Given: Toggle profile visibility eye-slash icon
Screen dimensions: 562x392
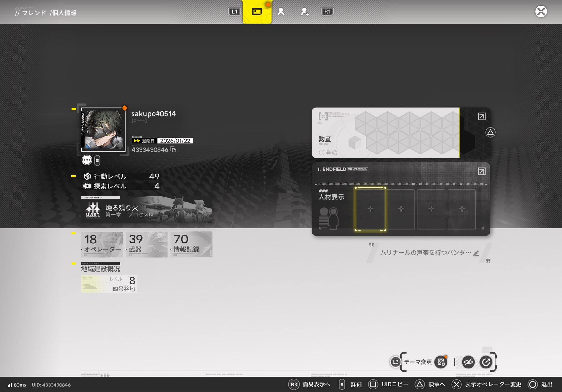Looking at the screenshot, I should click(x=468, y=362).
